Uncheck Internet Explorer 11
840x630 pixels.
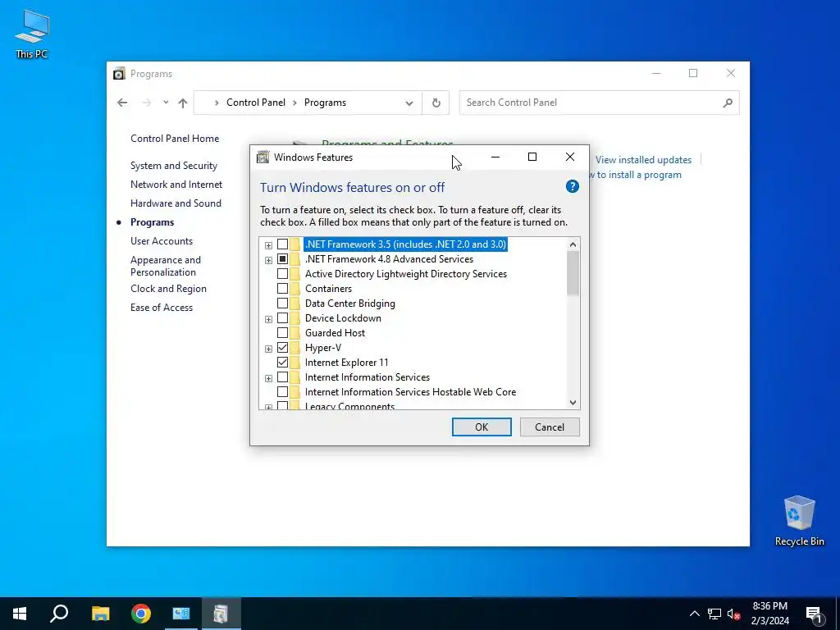coord(282,362)
